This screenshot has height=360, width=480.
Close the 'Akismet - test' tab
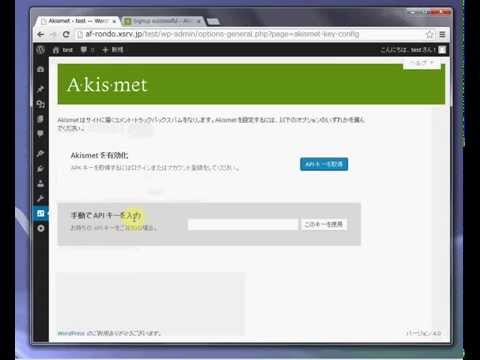point(114,21)
